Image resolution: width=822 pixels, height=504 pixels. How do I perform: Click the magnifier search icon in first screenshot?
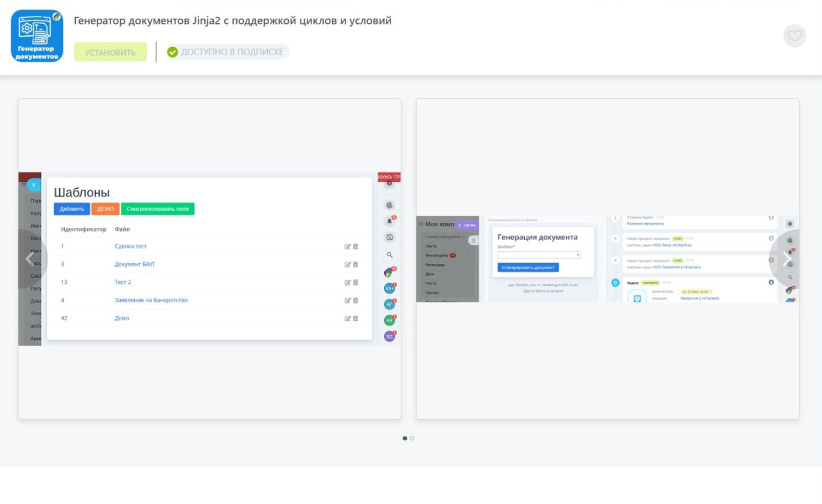coord(389,255)
